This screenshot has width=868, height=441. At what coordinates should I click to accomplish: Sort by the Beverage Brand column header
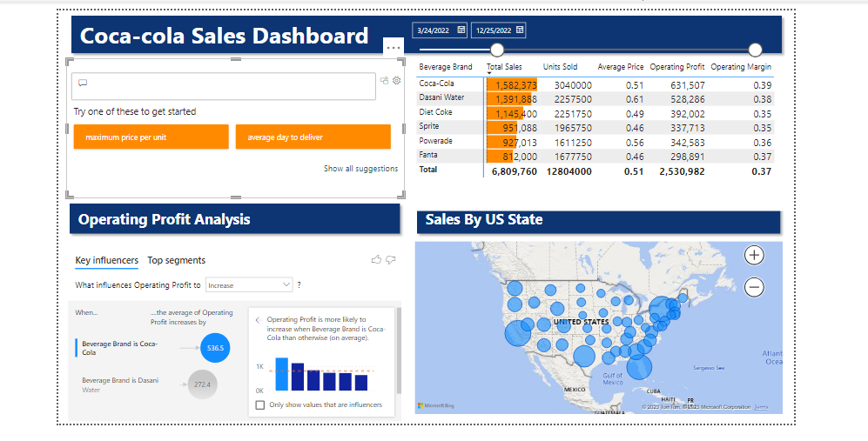(x=446, y=66)
